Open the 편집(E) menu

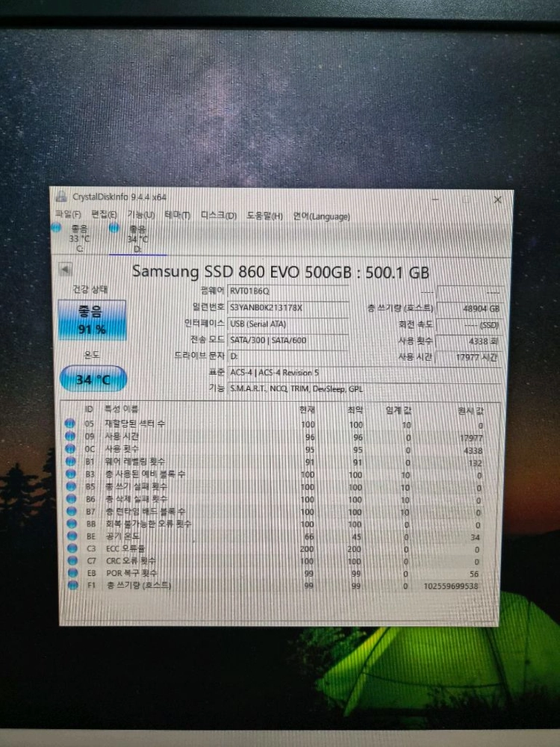[x=104, y=214]
